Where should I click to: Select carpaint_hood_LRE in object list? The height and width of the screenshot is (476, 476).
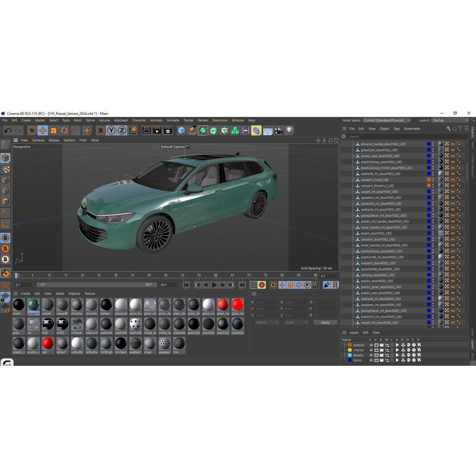pos(374,180)
